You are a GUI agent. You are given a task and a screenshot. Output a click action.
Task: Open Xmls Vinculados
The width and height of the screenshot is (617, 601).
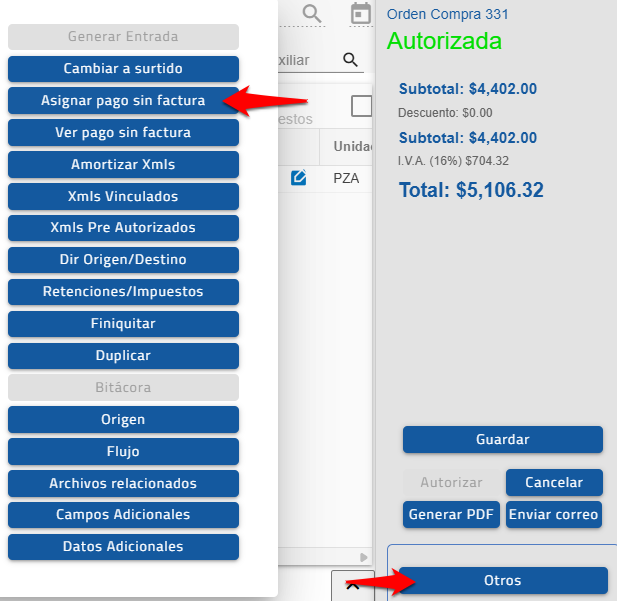[123, 197]
